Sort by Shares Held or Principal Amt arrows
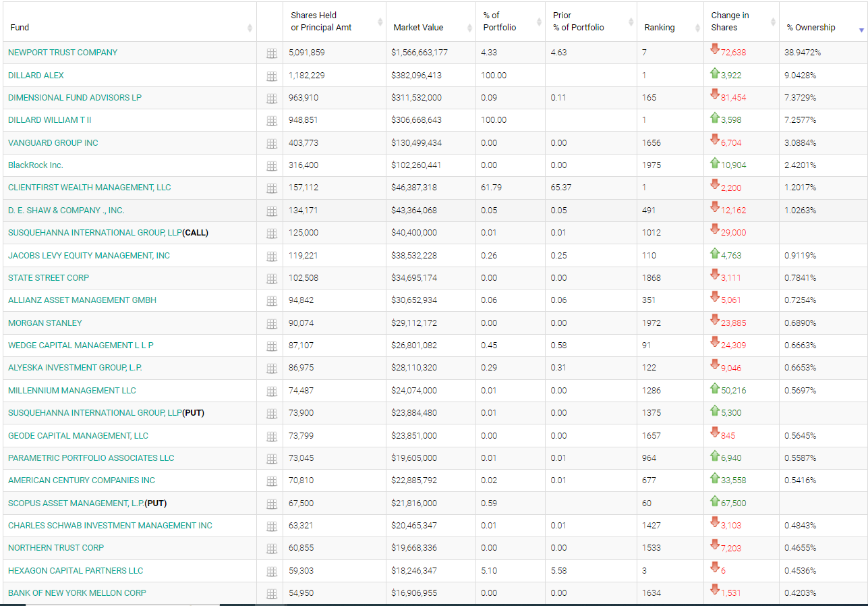868x606 pixels. 380,22
